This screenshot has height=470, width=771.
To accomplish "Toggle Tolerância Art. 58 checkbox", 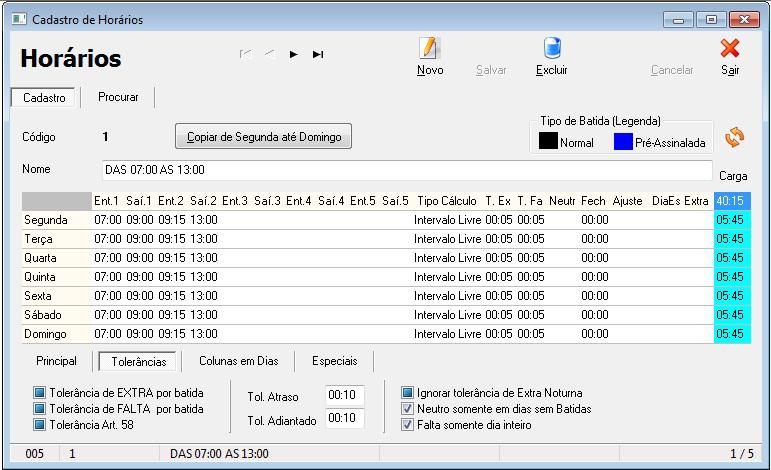I will [40, 425].
